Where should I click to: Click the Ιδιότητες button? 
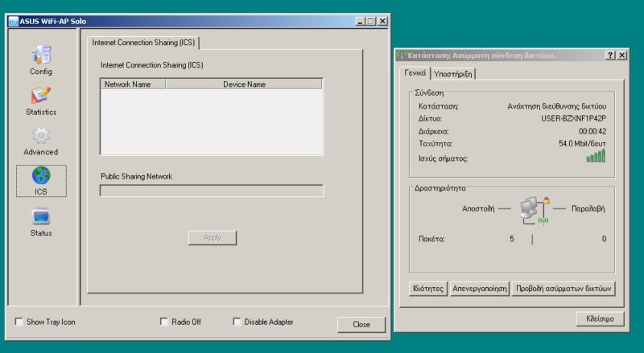[x=428, y=289]
